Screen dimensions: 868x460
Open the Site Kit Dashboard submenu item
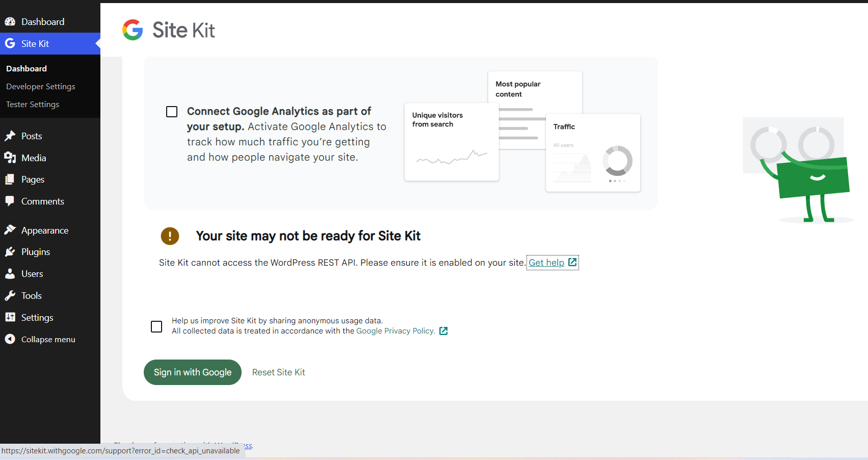click(x=27, y=69)
